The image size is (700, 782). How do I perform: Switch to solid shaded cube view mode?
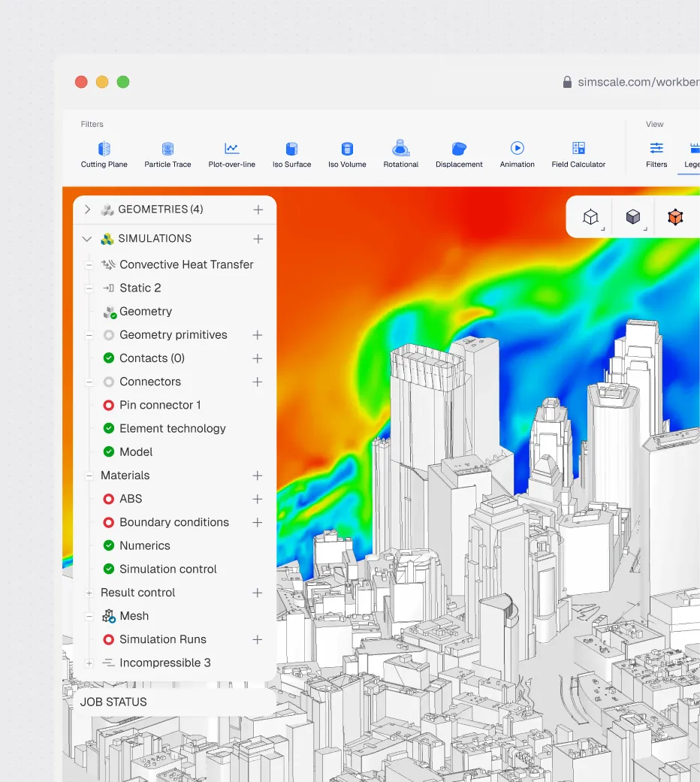[633, 217]
